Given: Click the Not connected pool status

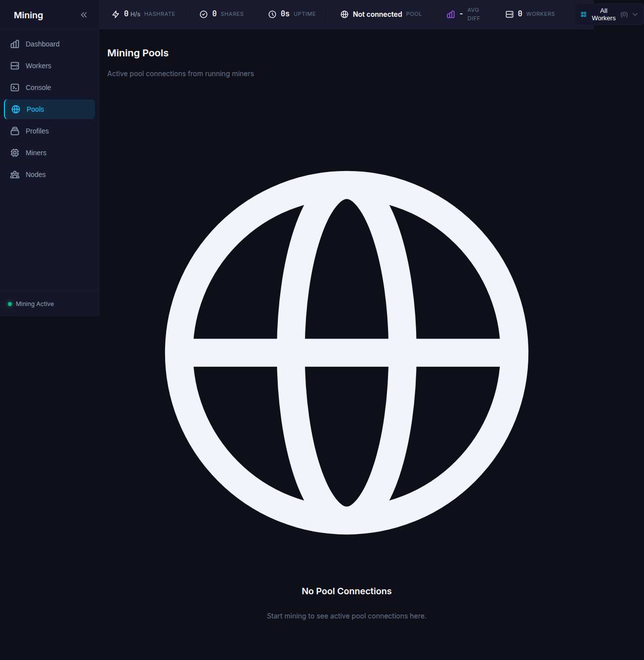Looking at the screenshot, I should tap(377, 14).
